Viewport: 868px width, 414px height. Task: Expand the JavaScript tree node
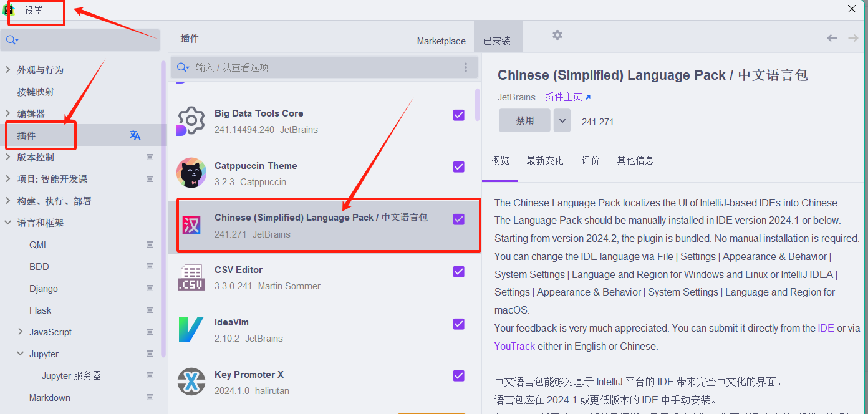pyautogui.click(x=20, y=332)
